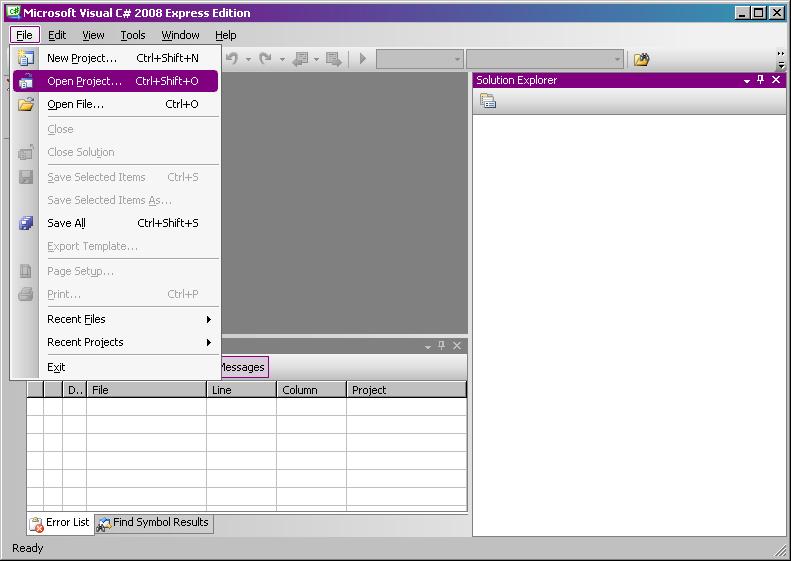This screenshot has height=561, width=791.
Task: Open the Window menu
Action: (180, 35)
